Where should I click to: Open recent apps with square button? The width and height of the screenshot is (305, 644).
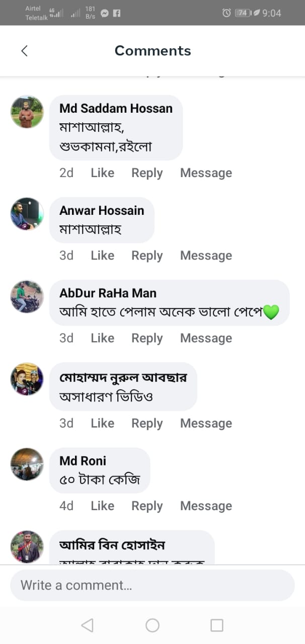pyautogui.click(x=216, y=625)
